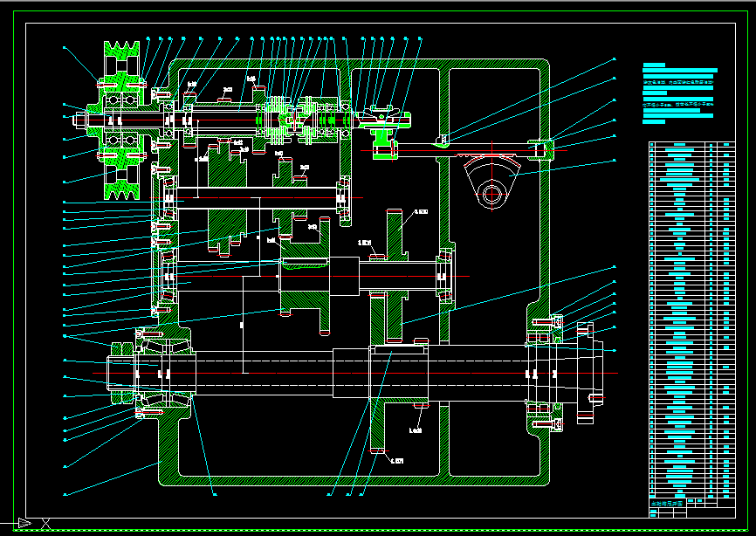Select the lock nut on spindle left end
This screenshot has height=536, width=756.
tap(122, 373)
